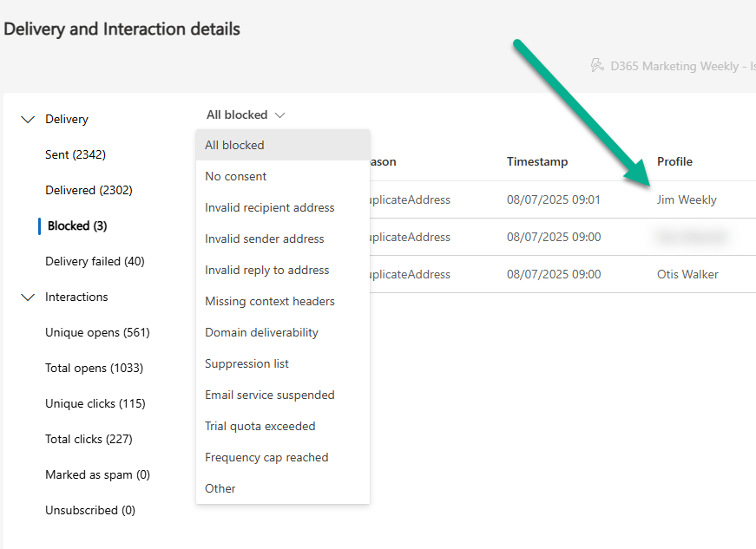Collapse the Interactions section chevron

pyautogui.click(x=27, y=297)
